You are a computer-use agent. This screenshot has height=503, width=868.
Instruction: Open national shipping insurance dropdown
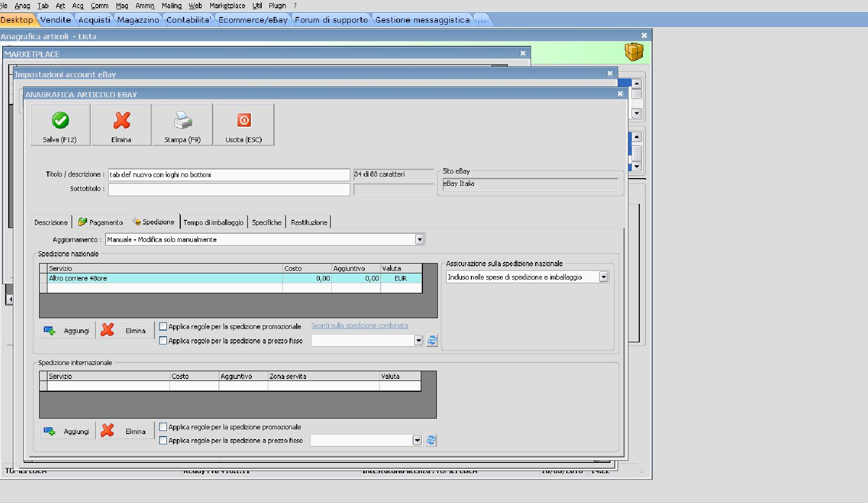tap(604, 277)
